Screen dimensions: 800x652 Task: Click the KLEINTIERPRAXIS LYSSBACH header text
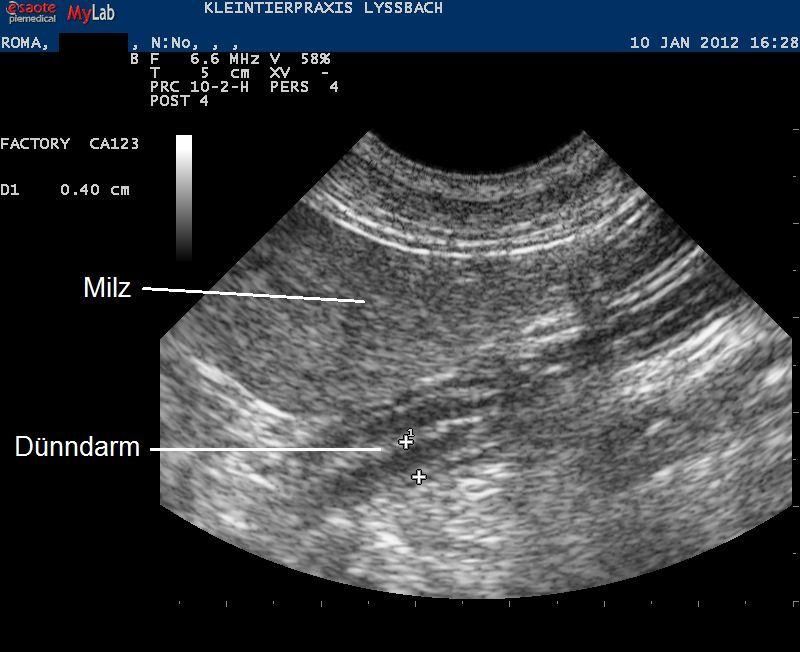pos(323,8)
